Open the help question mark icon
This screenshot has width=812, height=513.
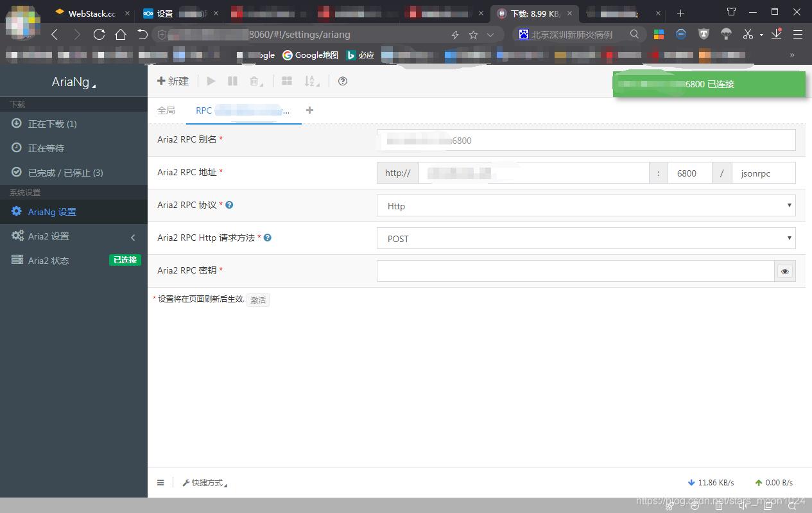(x=342, y=81)
